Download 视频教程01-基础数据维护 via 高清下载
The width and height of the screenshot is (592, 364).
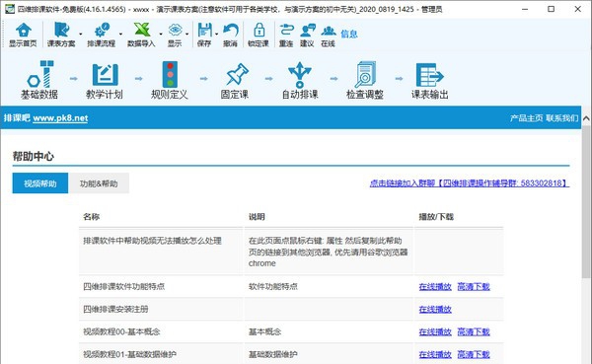(x=474, y=354)
